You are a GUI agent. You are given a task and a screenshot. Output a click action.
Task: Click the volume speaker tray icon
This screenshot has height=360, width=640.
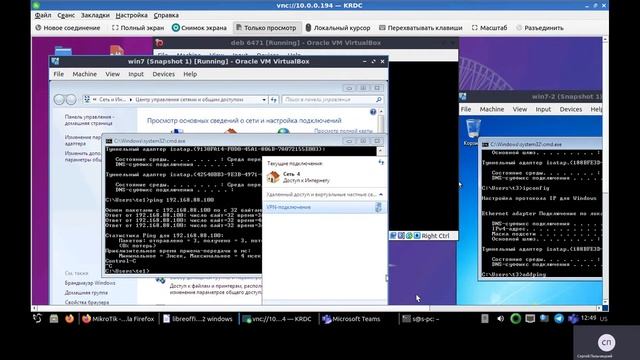(x=500, y=319)
